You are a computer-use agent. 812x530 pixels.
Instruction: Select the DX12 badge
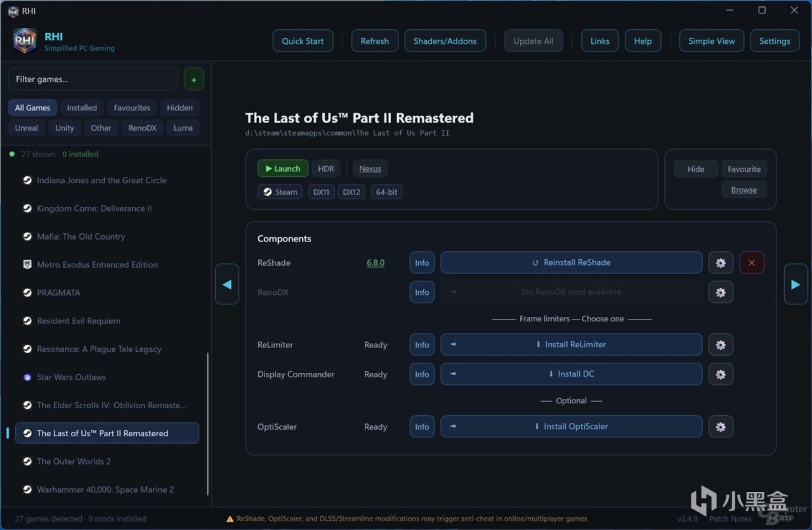[x=351, y=192]
